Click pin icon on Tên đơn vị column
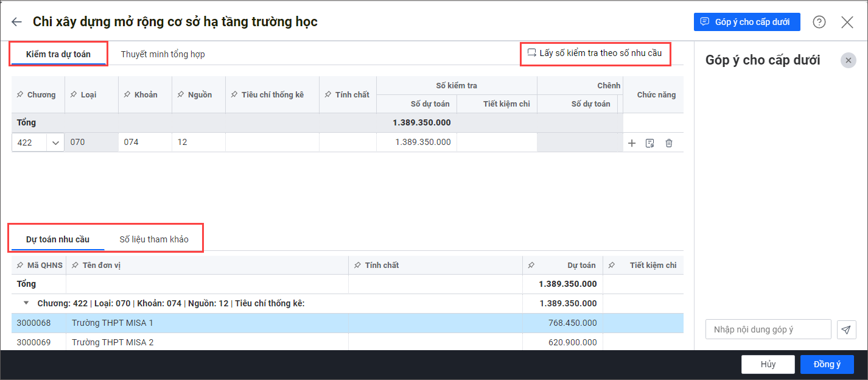This screenshot has height=380, width=868. 75,266
